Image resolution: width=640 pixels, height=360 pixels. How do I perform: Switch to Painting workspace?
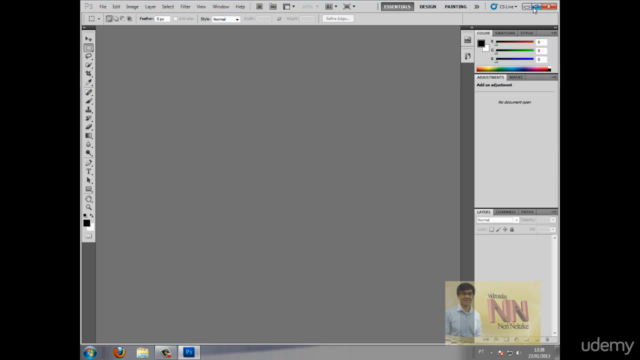[x=456, y=7]
